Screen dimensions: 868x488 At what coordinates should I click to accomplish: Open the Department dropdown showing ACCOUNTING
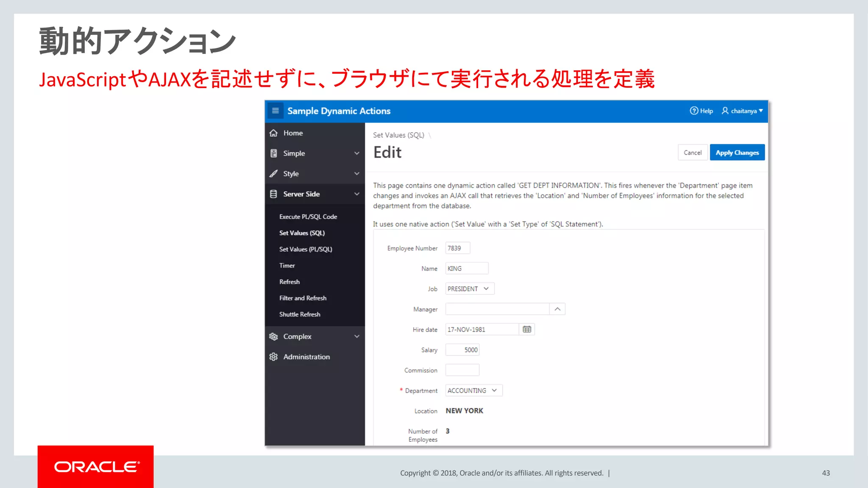474,390
